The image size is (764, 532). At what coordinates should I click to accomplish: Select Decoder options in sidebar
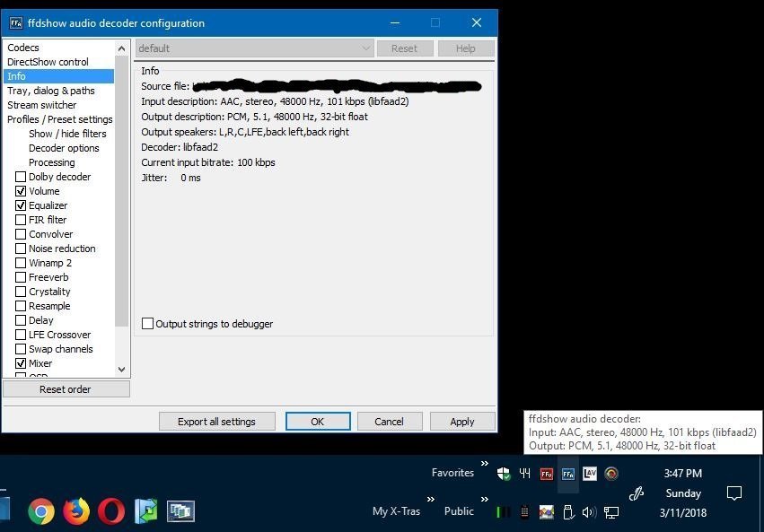(x=64, y=148)
